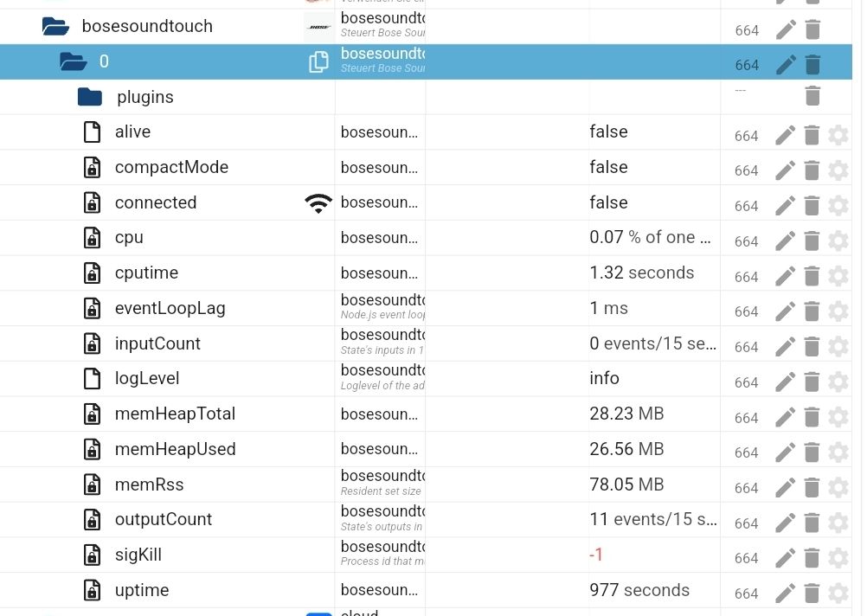Select the alive tree row

(426, 132)
